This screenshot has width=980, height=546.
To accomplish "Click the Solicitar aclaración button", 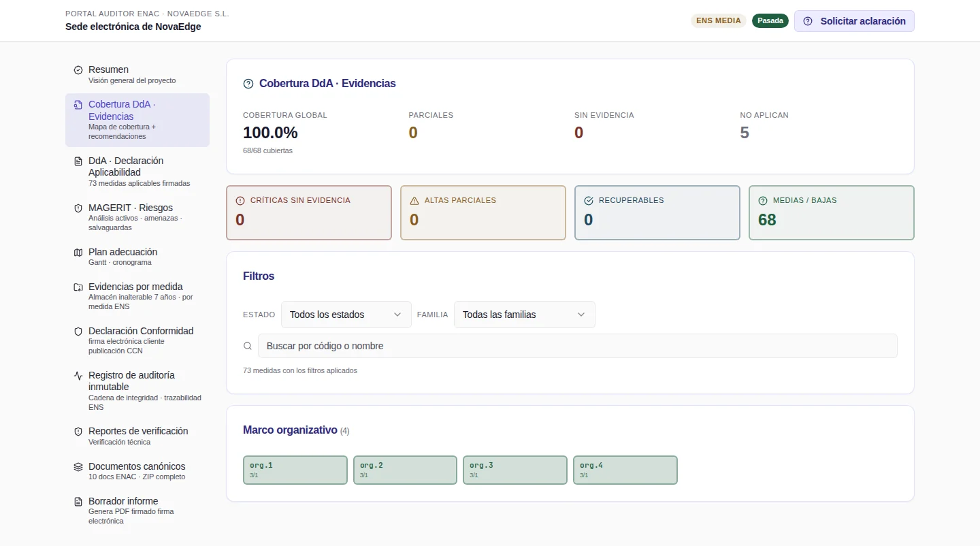I will (x=854, y=21).
